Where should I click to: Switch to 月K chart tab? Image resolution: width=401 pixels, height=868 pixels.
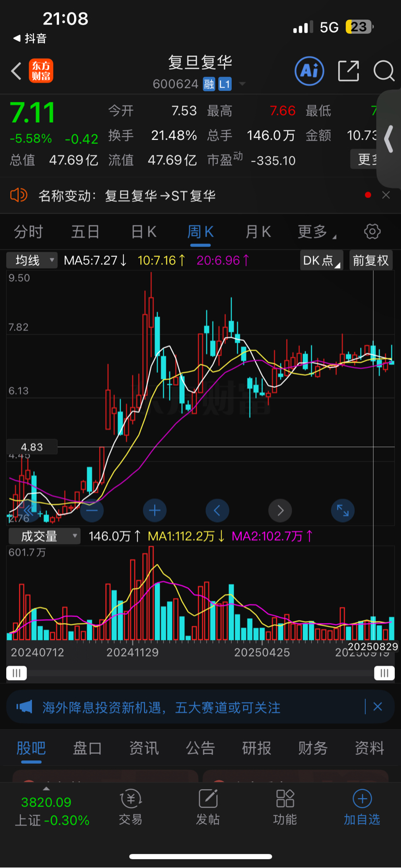click(x=258, y=232)
